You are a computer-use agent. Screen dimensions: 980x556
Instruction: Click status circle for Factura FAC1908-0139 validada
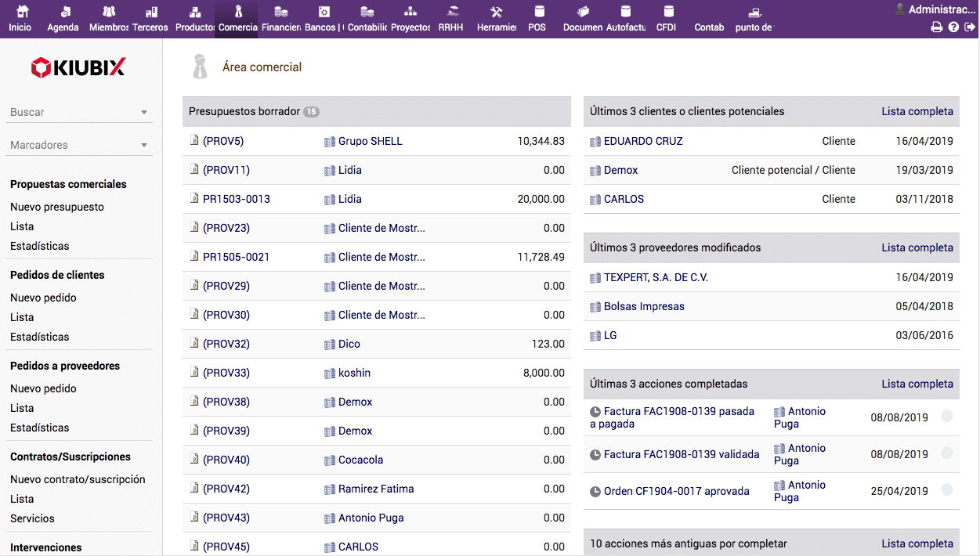[x=947, y=454]
